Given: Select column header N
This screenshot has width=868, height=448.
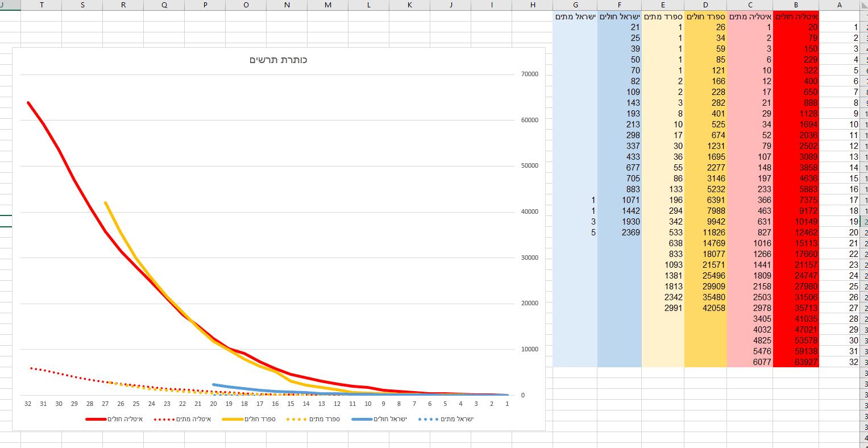Looking at the screenshot, I should tap(287, 5).
